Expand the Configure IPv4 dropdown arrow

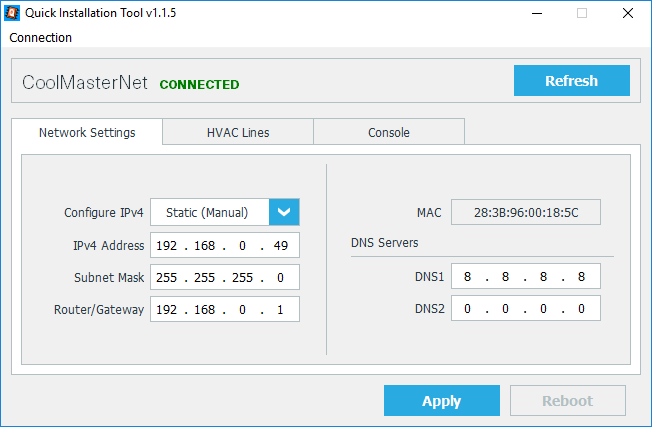click(x=284, y=212)
